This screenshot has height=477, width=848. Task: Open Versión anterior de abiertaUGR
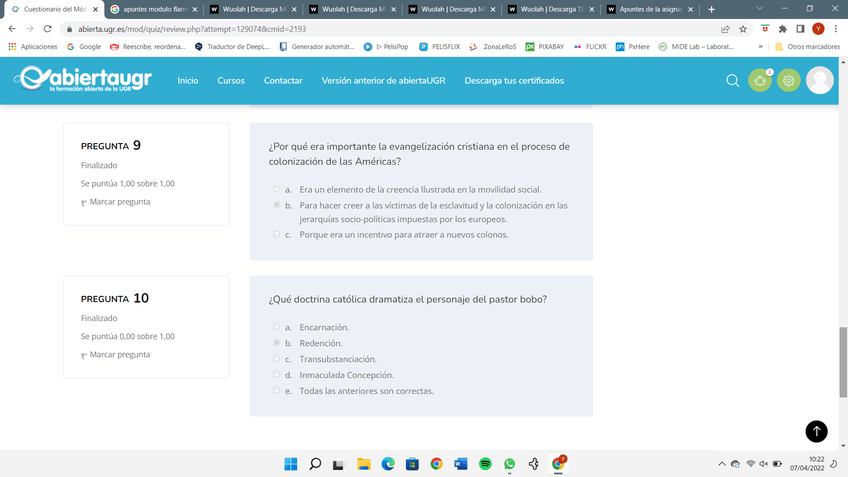(x=383, y=81)
